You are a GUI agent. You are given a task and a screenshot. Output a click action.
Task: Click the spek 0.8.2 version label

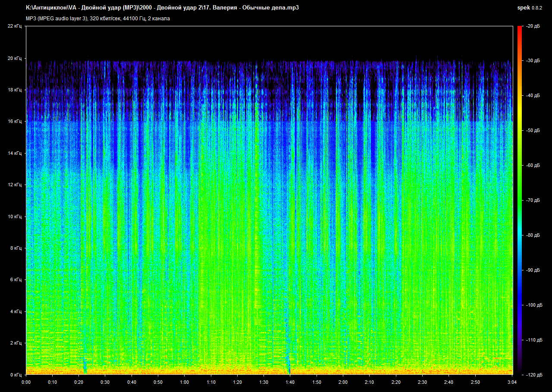pyautogui.click(x=530, y=8)
